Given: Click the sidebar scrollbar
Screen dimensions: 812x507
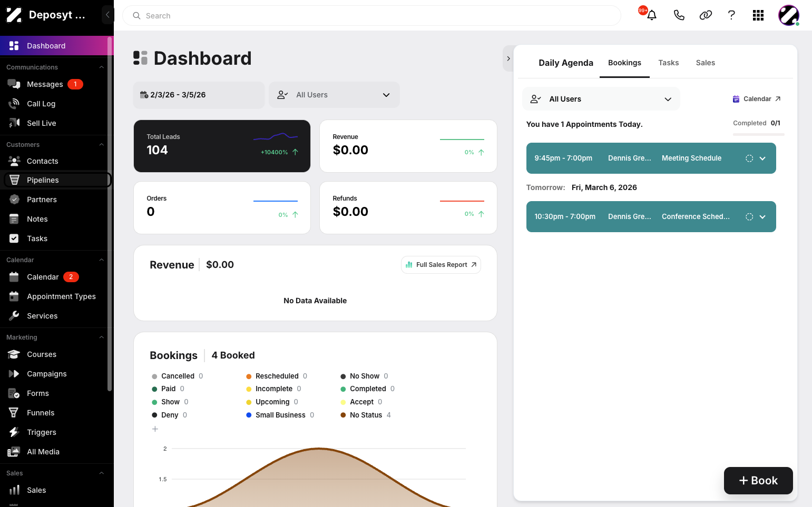Looking at the screenshot, I should point(110,213).
